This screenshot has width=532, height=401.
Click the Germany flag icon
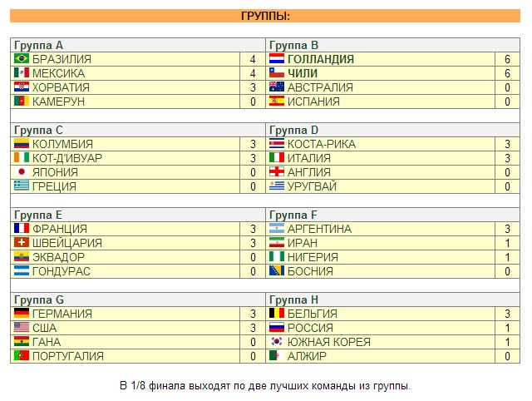pyautogui.click(x=22, y=314)
